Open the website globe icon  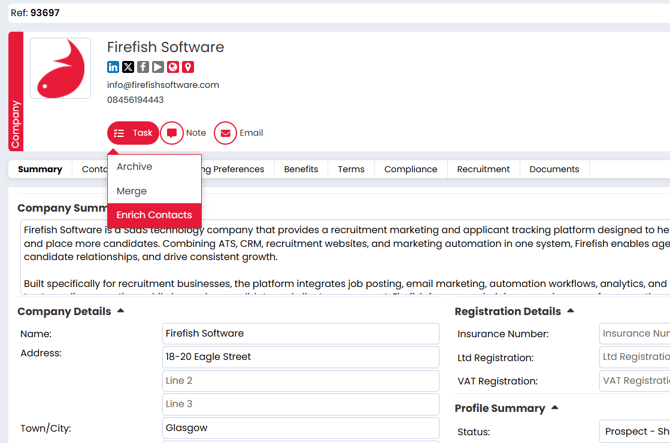pyautogui.click(x=173, y=67)
